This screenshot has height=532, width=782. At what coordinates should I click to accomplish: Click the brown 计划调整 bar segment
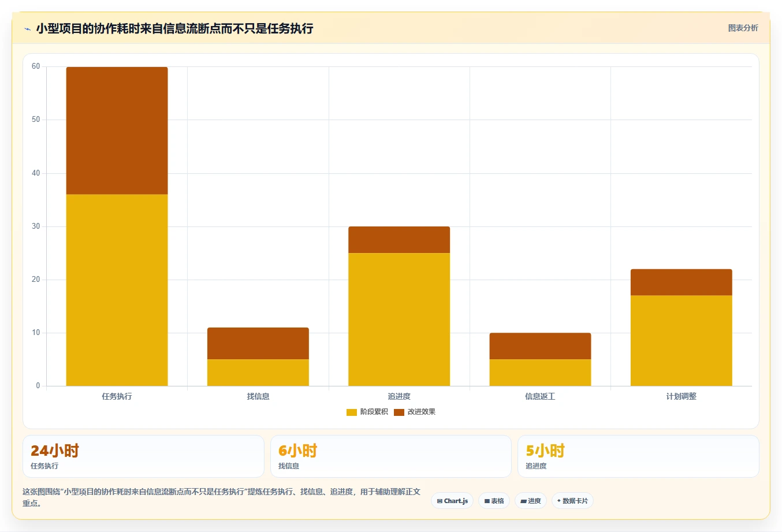click(x=682, y=282)
